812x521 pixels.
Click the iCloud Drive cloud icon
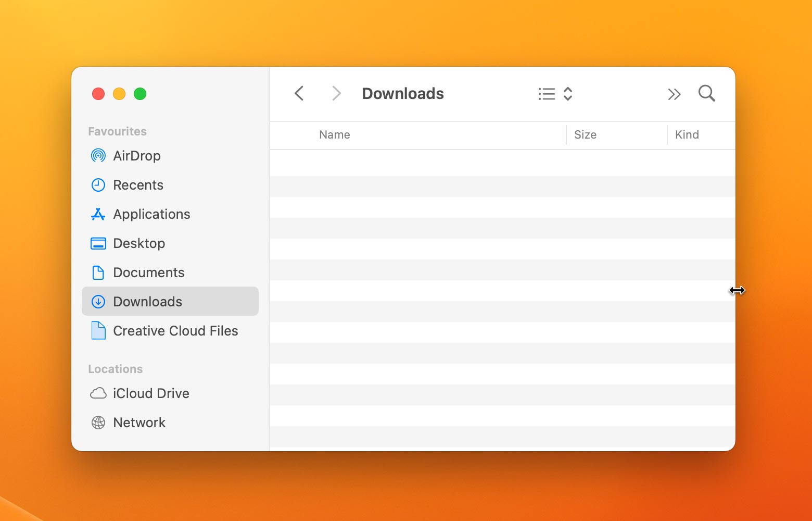coord(98,393)
